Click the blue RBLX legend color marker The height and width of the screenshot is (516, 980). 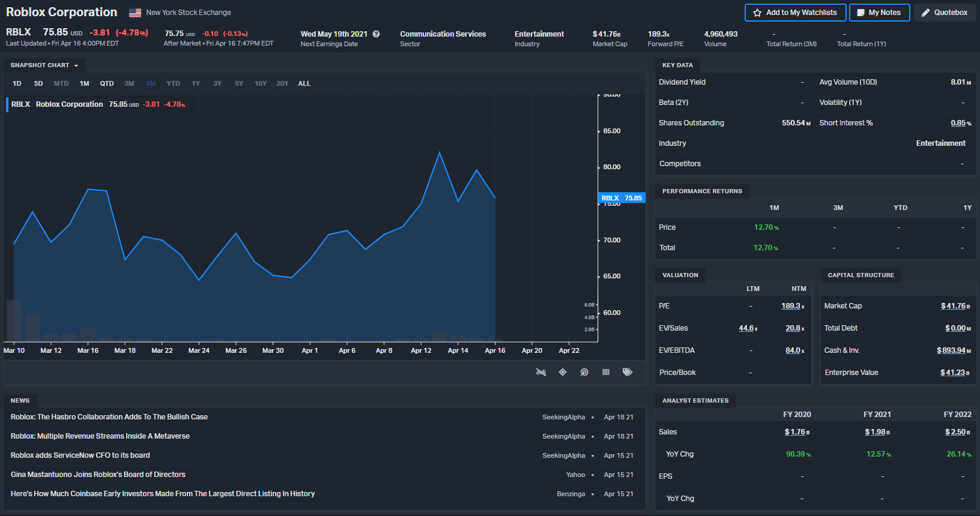(x=7, y=104)
